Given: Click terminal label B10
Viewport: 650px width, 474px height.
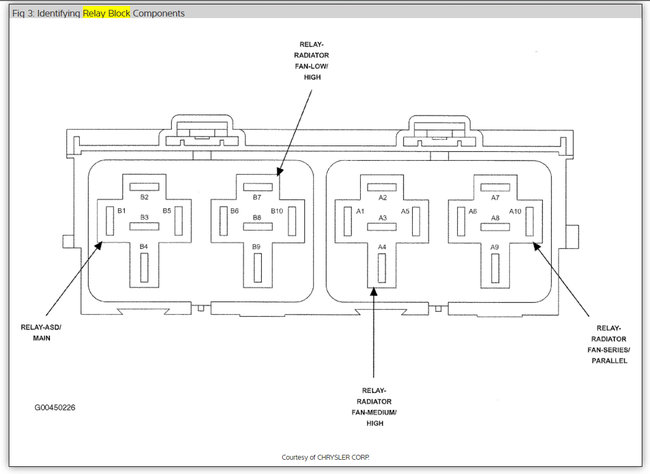Looking at the screenshot, I should point(277,211).
